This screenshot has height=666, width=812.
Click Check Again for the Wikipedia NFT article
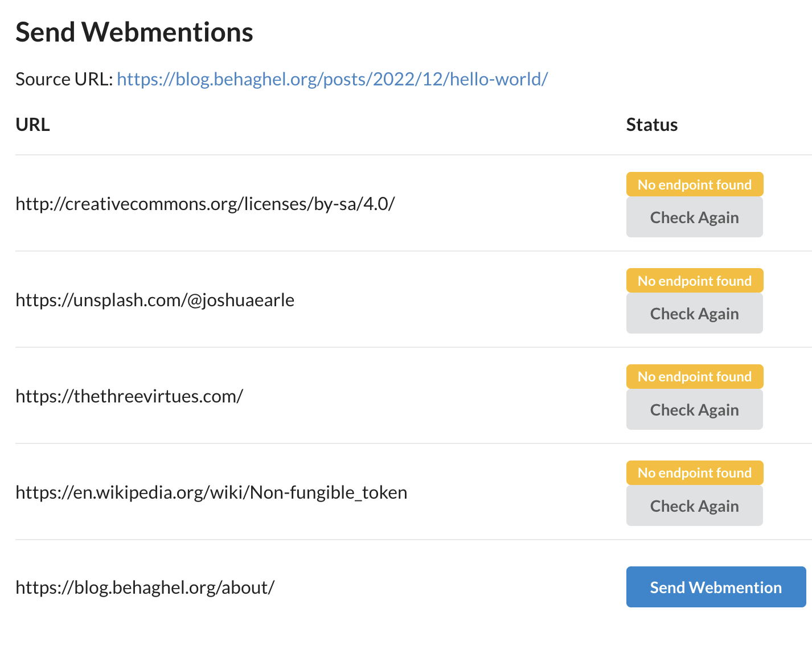point(694,505)
